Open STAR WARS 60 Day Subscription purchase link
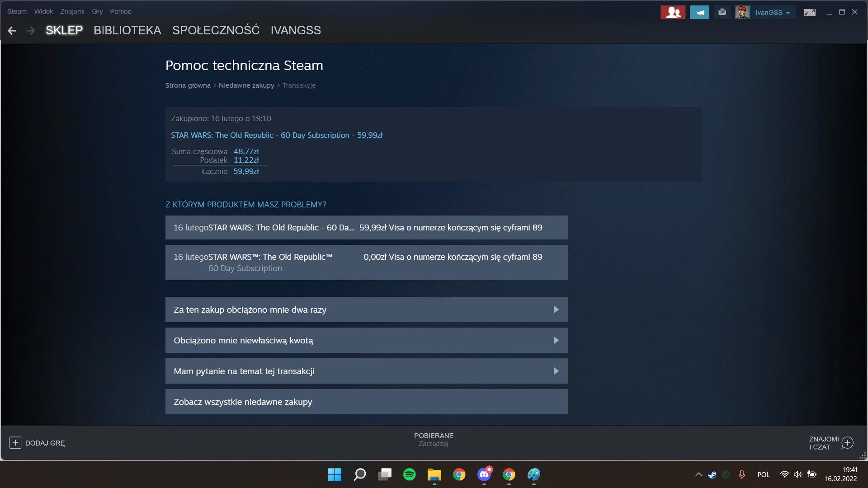 click(277, 135)
